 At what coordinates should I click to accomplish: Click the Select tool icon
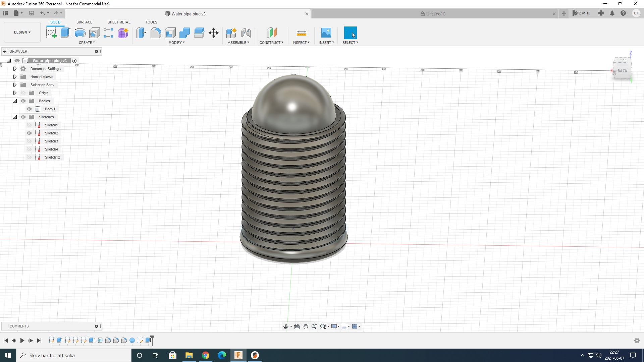click(x=350, y=33)
